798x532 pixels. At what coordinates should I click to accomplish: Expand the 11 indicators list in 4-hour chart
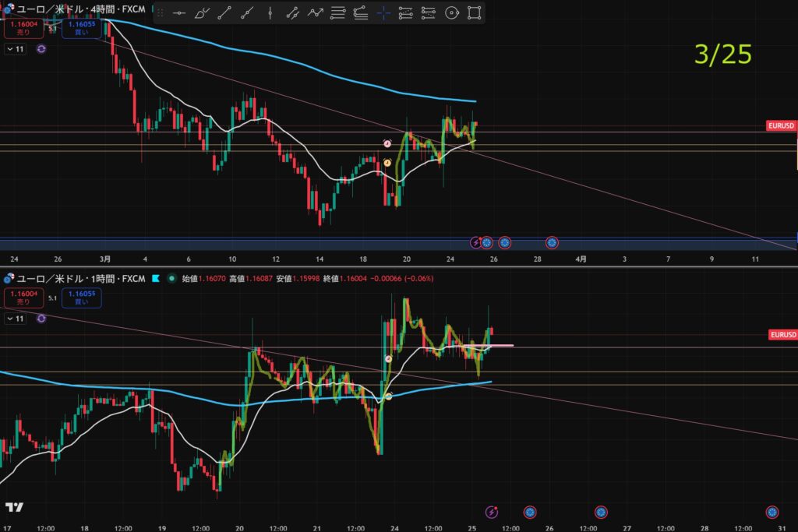point(16,49)
